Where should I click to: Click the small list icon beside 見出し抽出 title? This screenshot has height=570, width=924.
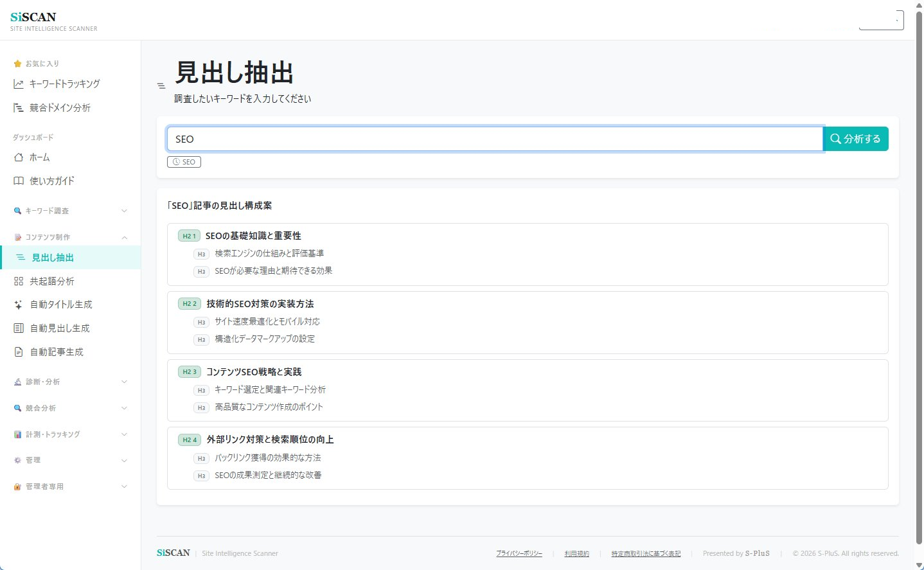click(161, 85)
